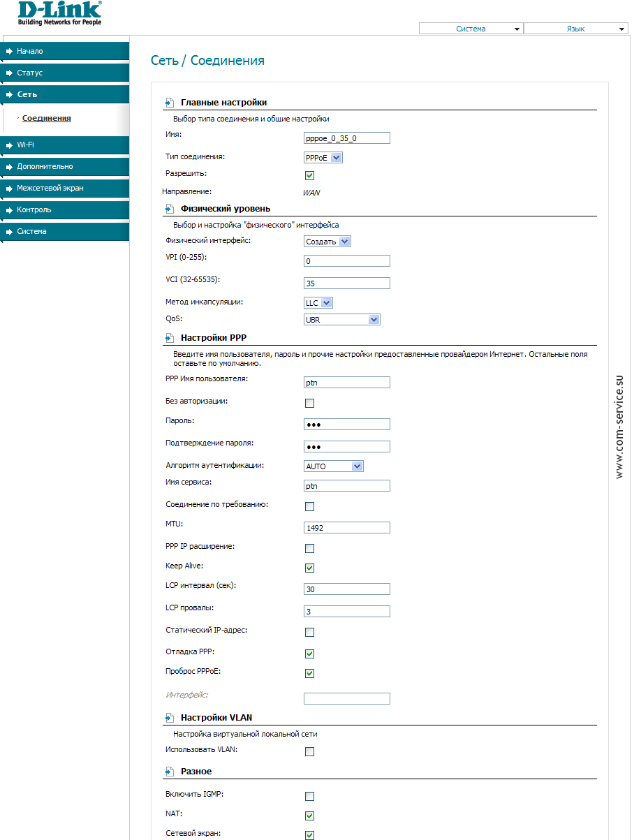Click the Физический уровень section icon
Image resolution: width=641 pixels, height=840 pixels.
pyautogui.click(x=169, y=209)
